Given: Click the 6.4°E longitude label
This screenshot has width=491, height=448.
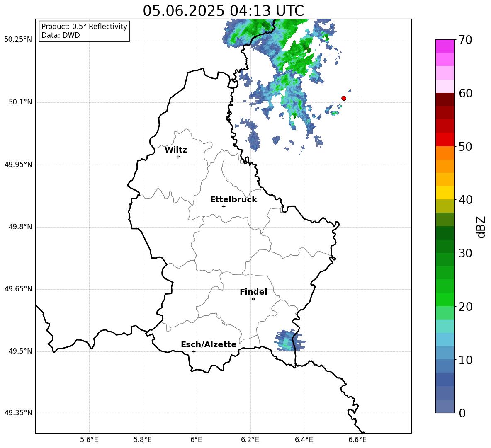Looking at the screenshot, I should pos(304,440).
